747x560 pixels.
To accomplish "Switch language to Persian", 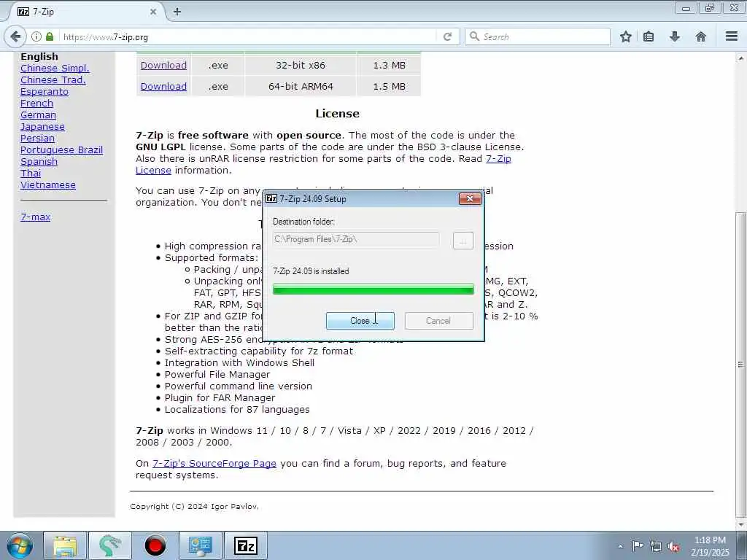I will coord(37,138).
